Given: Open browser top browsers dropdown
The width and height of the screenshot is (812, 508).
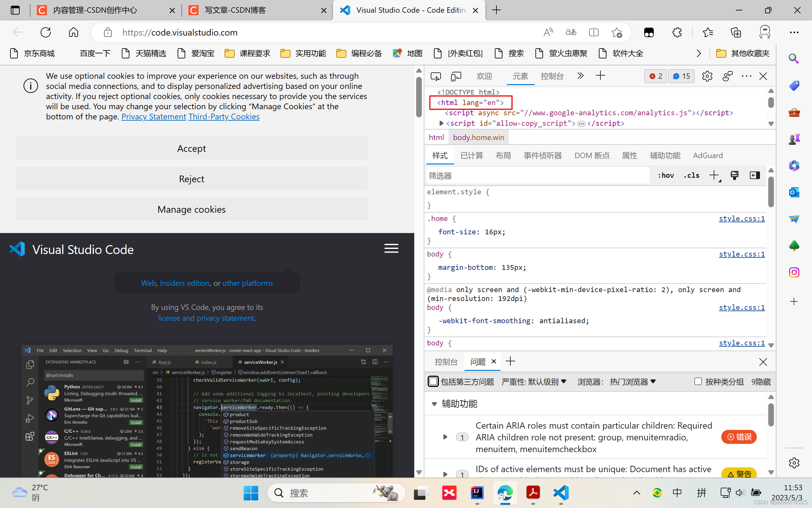Looking at the screenshot, I should tap(633, 382).
